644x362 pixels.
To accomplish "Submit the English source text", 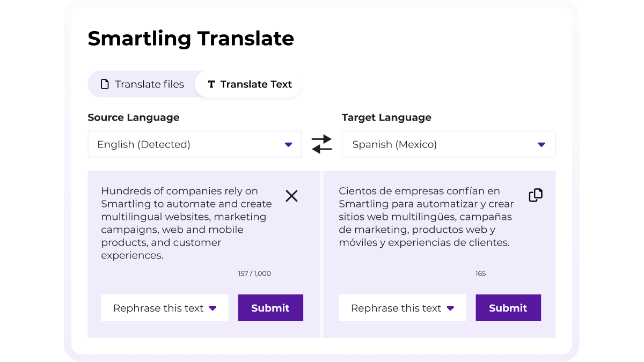I will coord(270,308).
